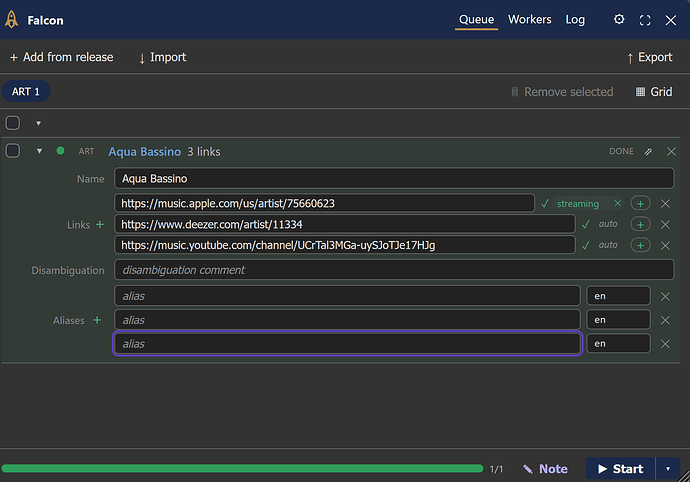Delete the Deezer link row
The height and width of the screenshot is (482, 690).
pyautogui.click(x=665, y=224)
